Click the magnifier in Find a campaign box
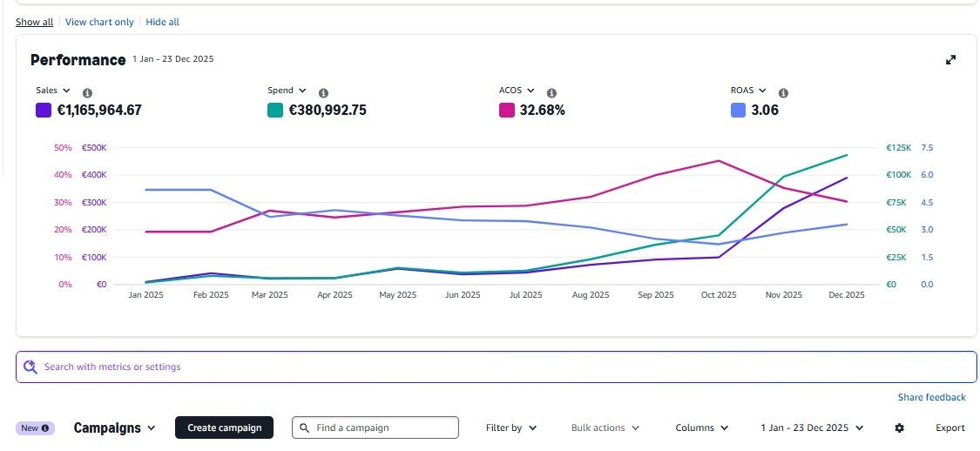980x451 pixels. 304,427
